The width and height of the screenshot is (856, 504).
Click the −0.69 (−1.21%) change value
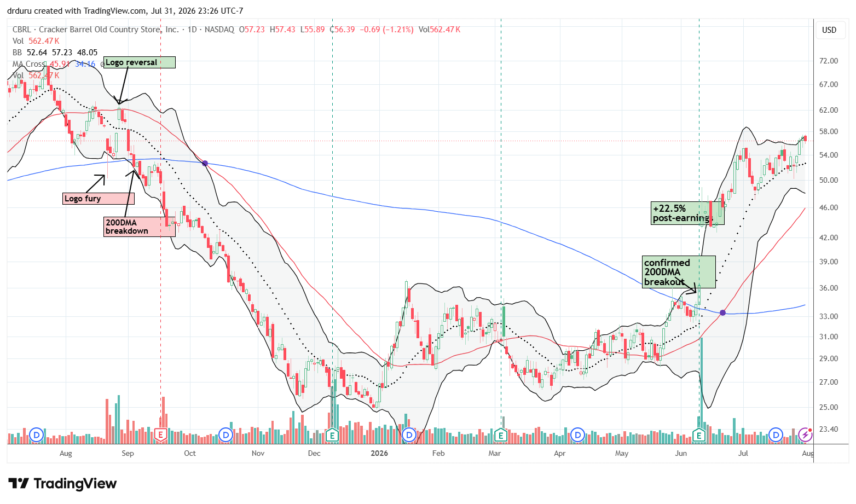click(x=387, y=30)
